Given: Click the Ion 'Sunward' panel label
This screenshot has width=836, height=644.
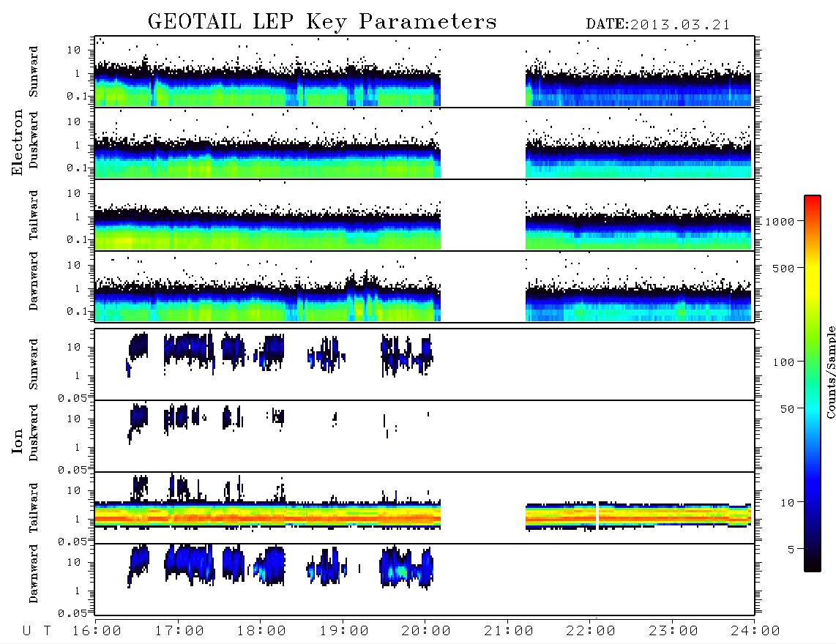Looking at the screenshot, I should [x=34, y=364].
